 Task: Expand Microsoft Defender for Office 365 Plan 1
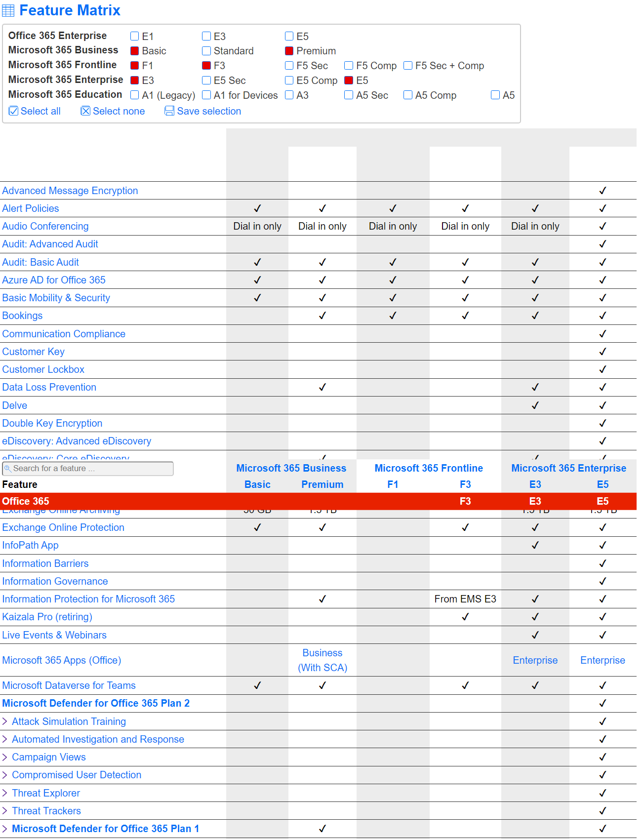[5, 829]
